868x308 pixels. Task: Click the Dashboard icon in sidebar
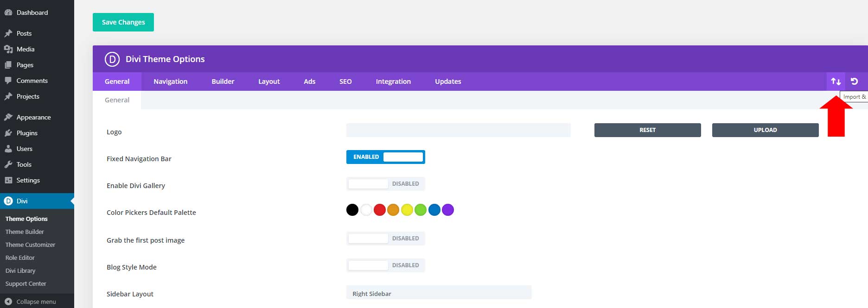pyautogui.click(x=8, y=13)
